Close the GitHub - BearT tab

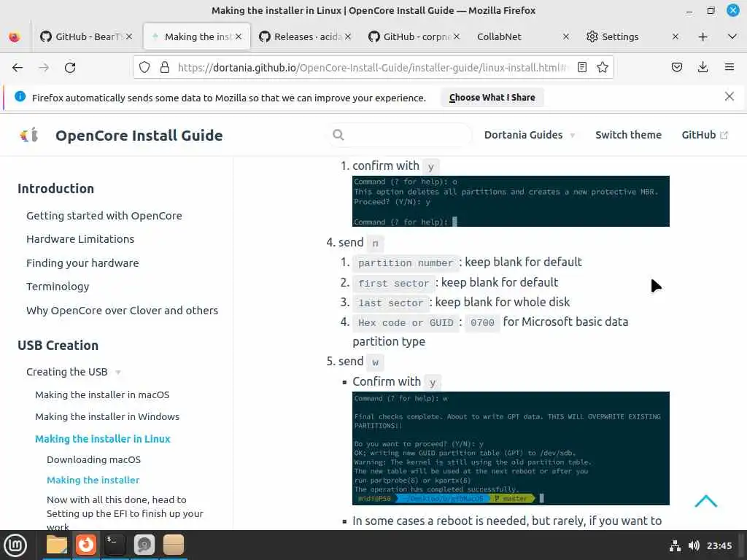[129, 36]
